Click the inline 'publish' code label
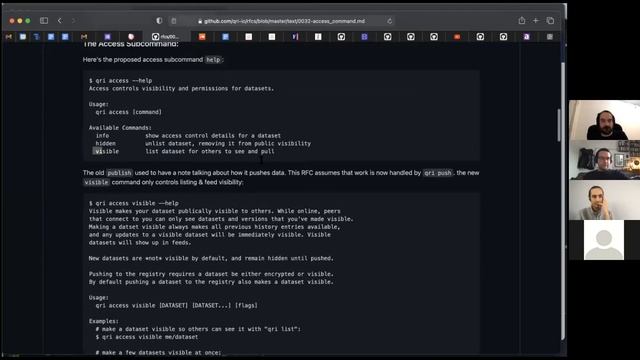Viewport: 640px width, 360px height. click(119, 173)
